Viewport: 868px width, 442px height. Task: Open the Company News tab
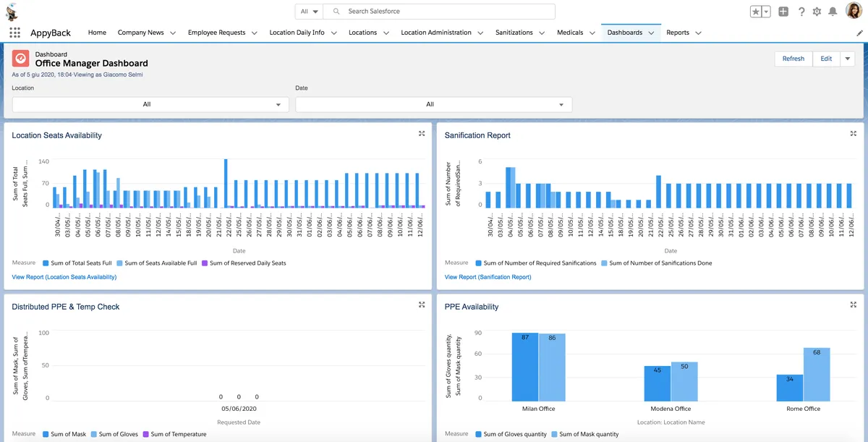[140, 33]
